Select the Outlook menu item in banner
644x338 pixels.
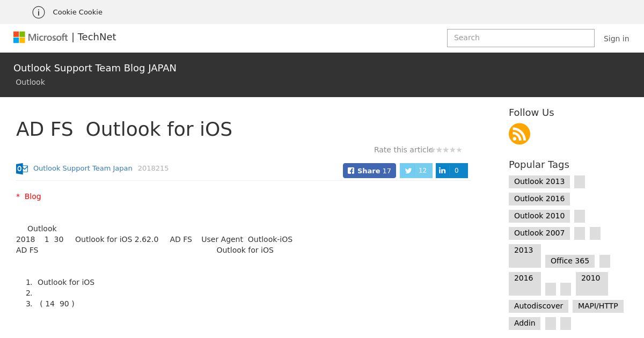click(x=30, y=82)
